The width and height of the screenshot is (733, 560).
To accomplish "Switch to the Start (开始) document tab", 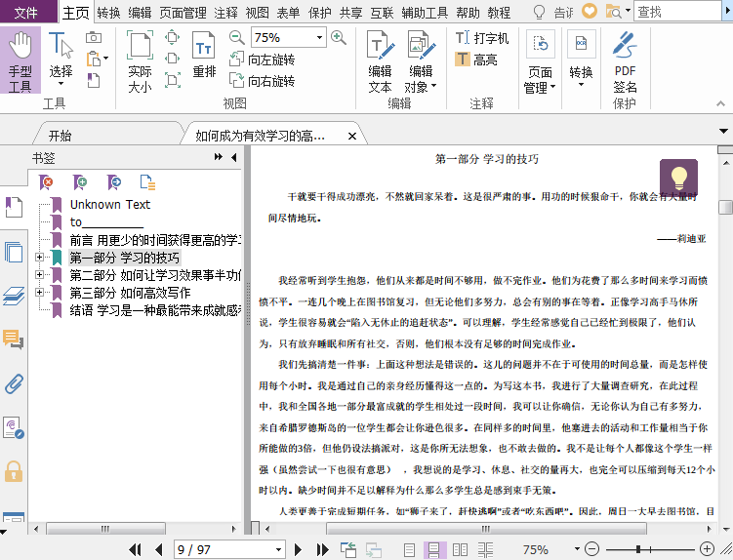I will click(x=61, y=136).
